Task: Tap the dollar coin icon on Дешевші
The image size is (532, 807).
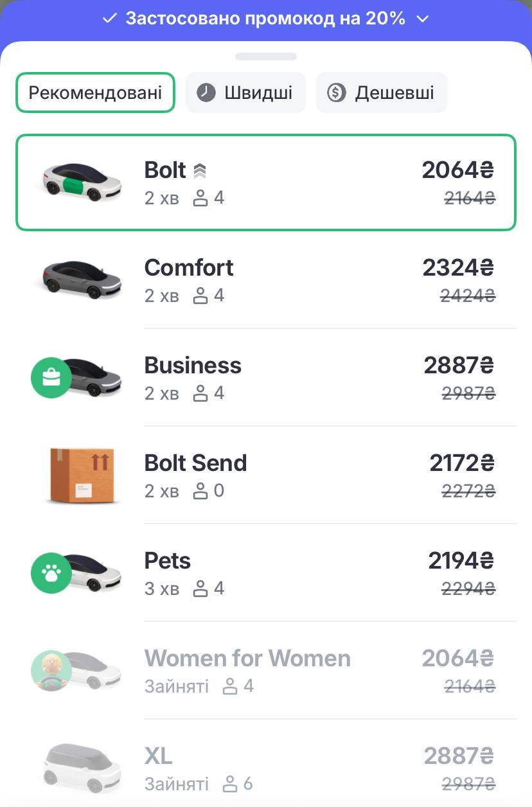Action: (x=336, y=93)
